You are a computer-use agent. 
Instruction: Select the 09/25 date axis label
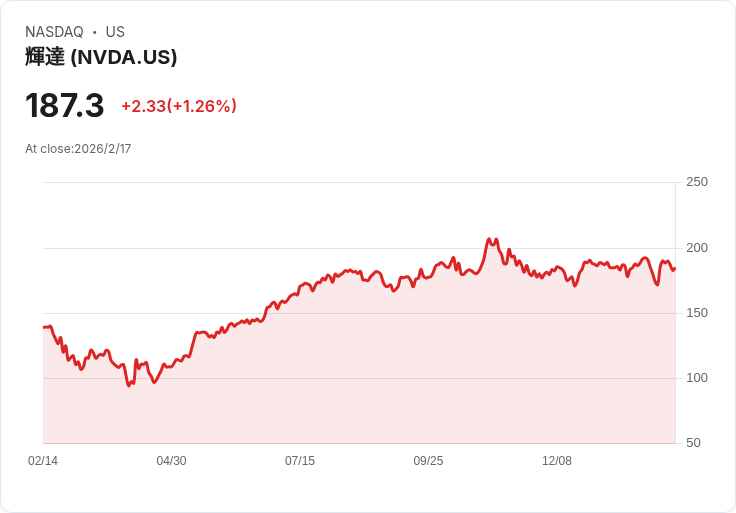[x=428, y=461]
